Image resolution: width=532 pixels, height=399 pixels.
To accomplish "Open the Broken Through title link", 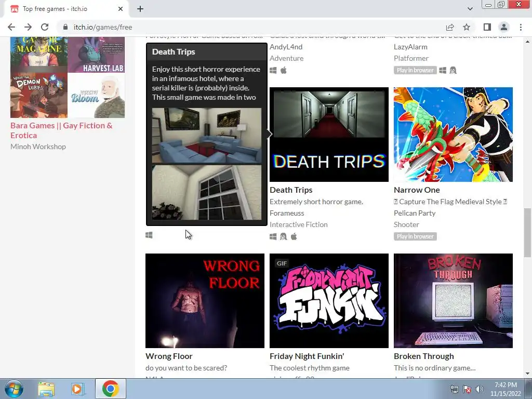I will pos(424,356).
